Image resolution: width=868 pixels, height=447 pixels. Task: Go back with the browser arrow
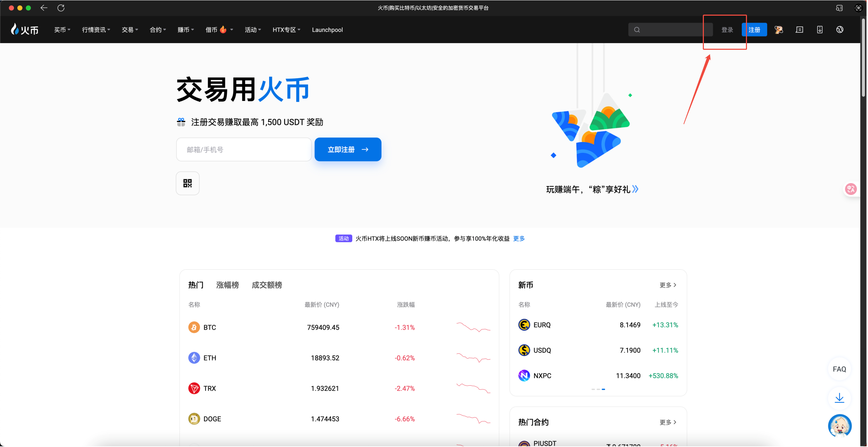tap(44, 8)
